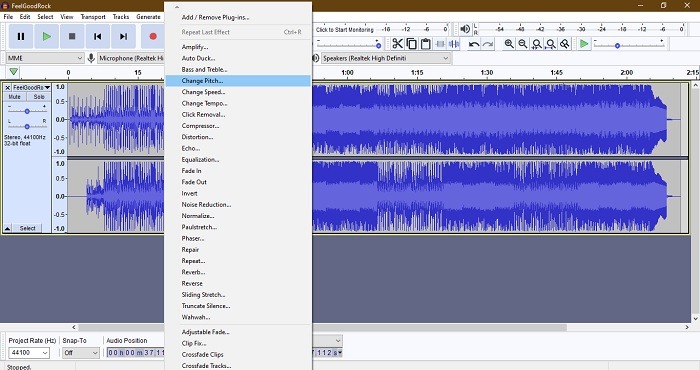
Task: Choose Equalization effect
Action: coord(238,159)
